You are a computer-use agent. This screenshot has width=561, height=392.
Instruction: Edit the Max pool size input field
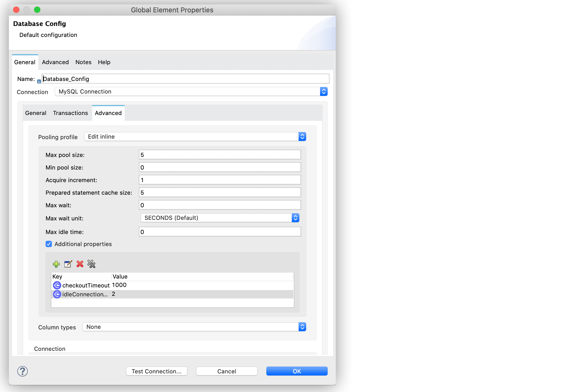[219, 155]
